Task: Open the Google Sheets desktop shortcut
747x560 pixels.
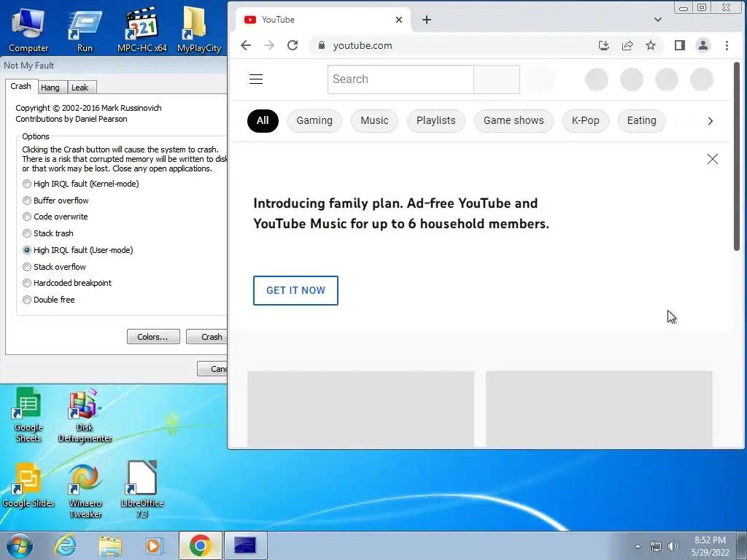Action: coord(28,415)
